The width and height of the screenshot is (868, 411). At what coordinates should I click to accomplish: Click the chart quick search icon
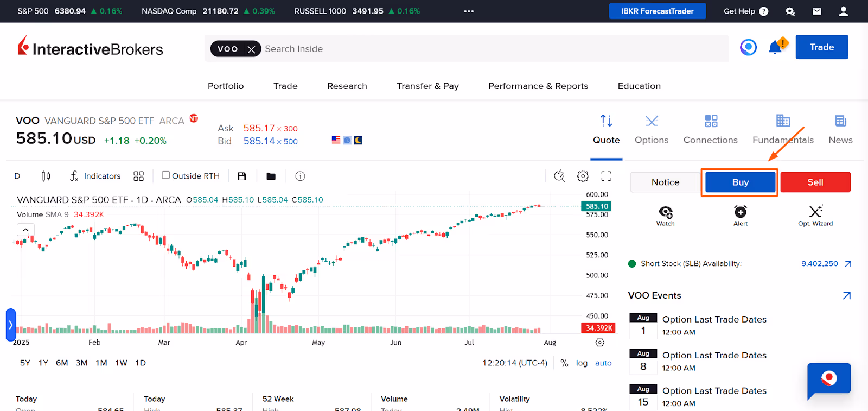559,175
